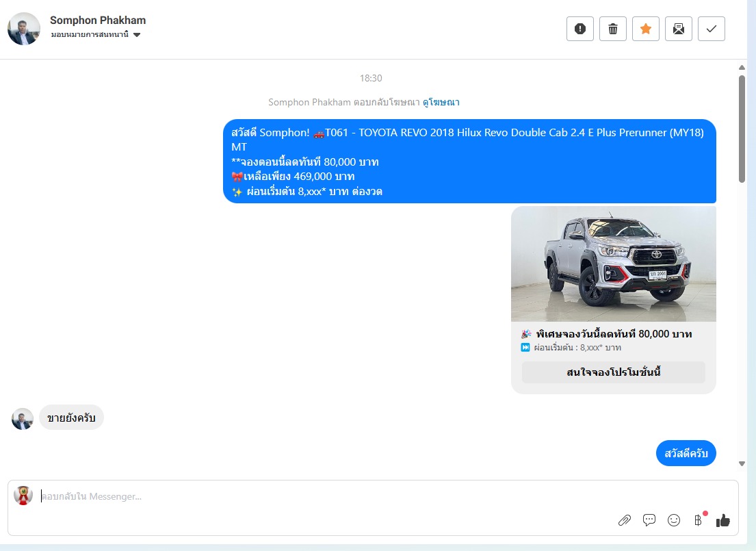The height and width of the screenshot is (551, 756).
Task: Click card title พิเศษจองวันนี้ลดทันที 80,000 บาท
Action: pyautogui.click(x=614, y=334)
